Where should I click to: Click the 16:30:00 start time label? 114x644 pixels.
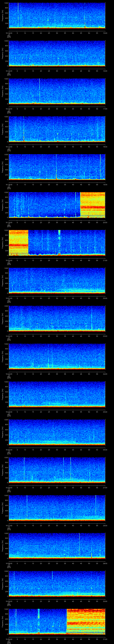9,639
